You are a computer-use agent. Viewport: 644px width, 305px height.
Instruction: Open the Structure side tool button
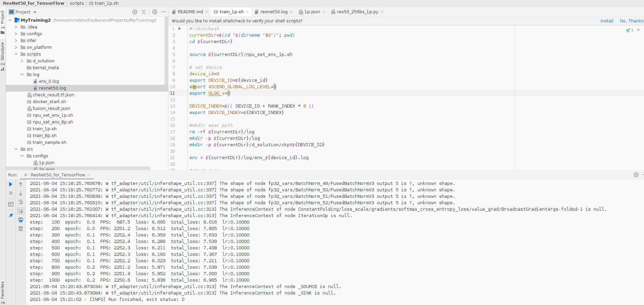pyautogui.click(x=3, y=56)
